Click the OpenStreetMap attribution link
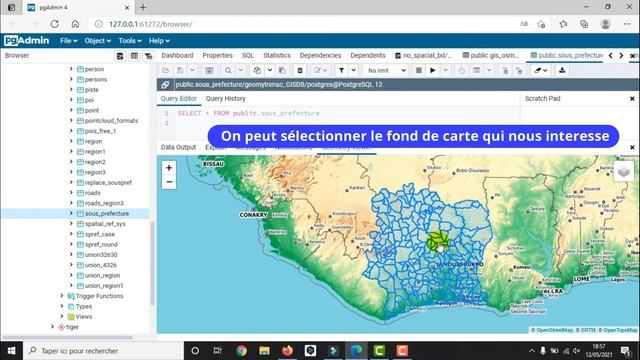Viewport: 640px width, 360px height. pyautogui.click(x=554, y=330)
